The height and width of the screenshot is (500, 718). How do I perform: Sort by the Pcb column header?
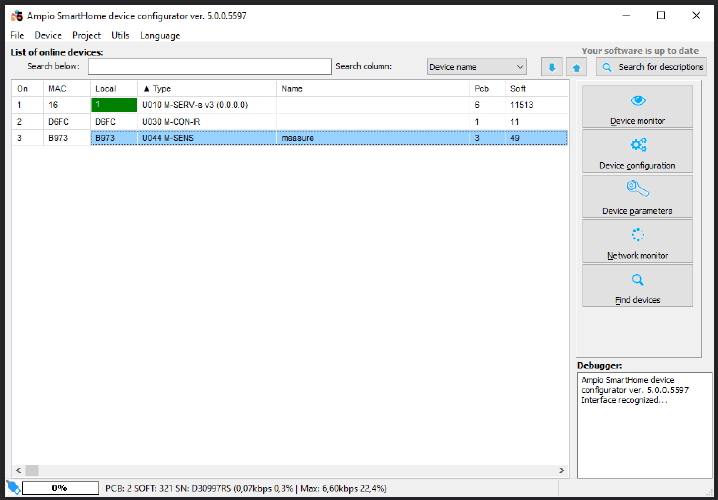coord(487,88)
